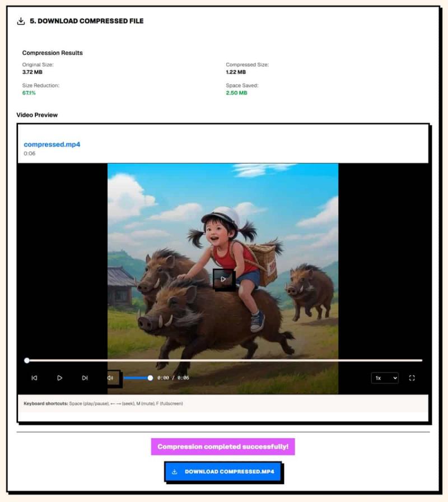Image resolution: width=448 pixels, height=502 pixels.
Task: Change speed using the 1x combo box
Action: click(385, 378)
